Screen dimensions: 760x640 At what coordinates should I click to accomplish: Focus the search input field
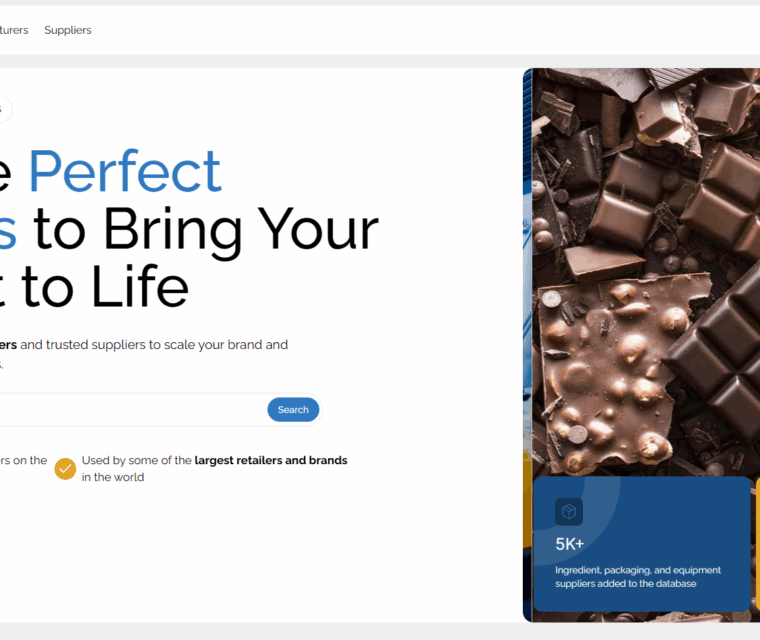130,410
